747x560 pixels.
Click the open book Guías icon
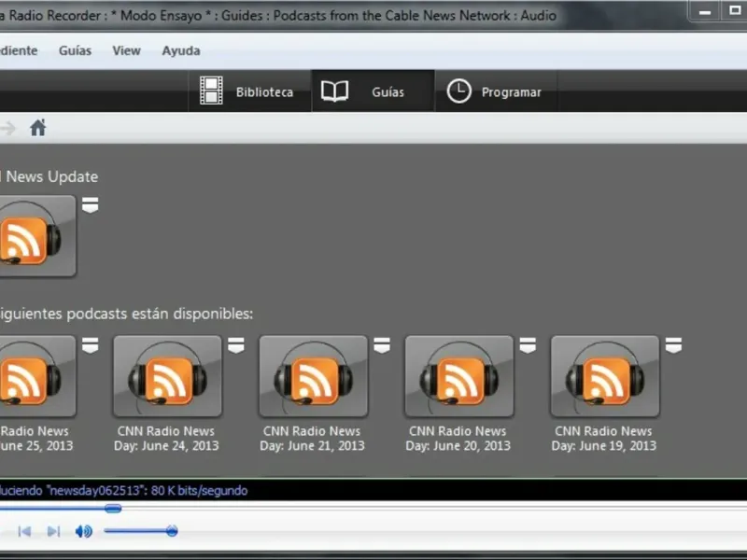tap(335, 91)
